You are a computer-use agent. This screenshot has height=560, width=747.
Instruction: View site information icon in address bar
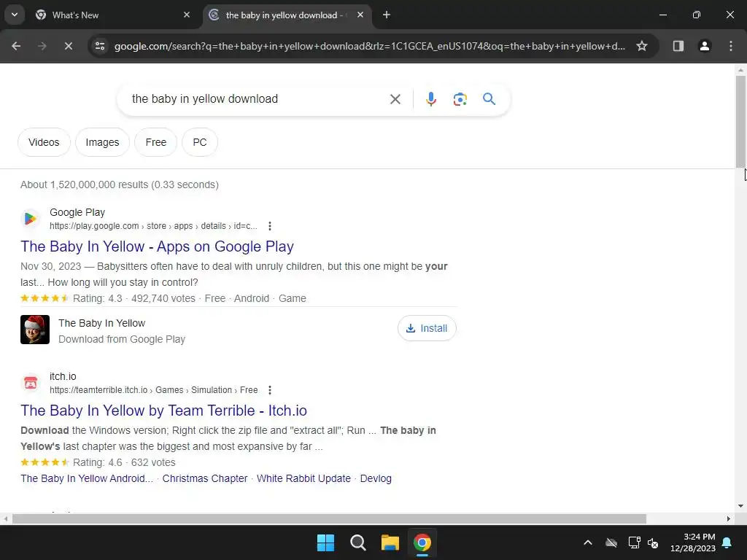pyautogui.click(x=100, y=46)
